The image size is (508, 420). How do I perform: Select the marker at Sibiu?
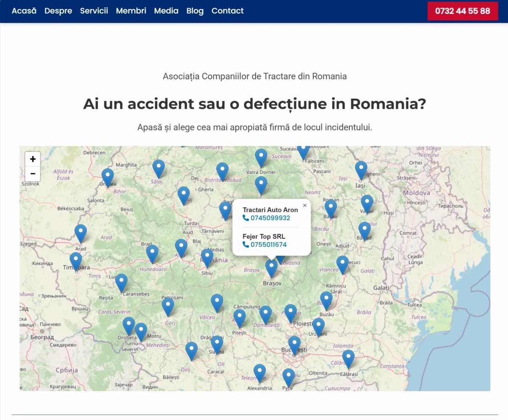point(207,257)
